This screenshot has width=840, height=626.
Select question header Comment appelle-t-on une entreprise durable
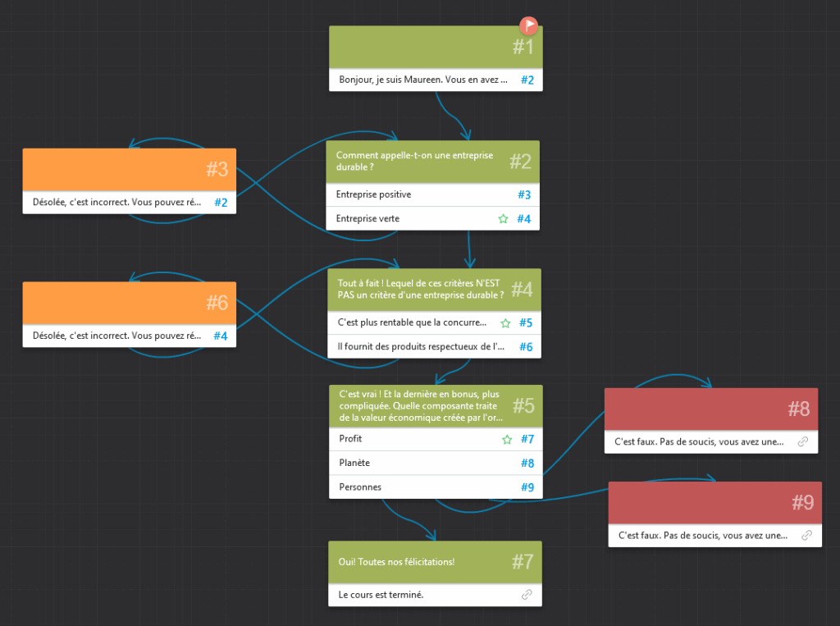pos(414,161)
